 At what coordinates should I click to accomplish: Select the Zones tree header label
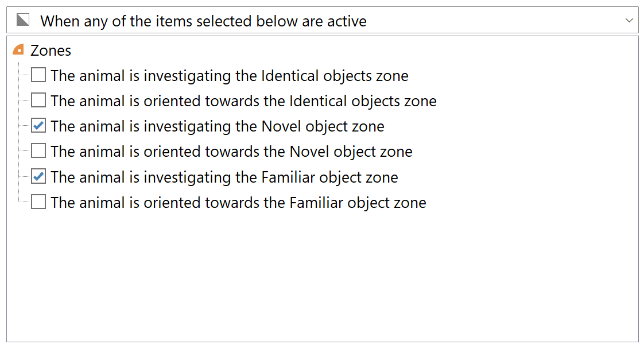pyautogui.click(x=51, y=51)
